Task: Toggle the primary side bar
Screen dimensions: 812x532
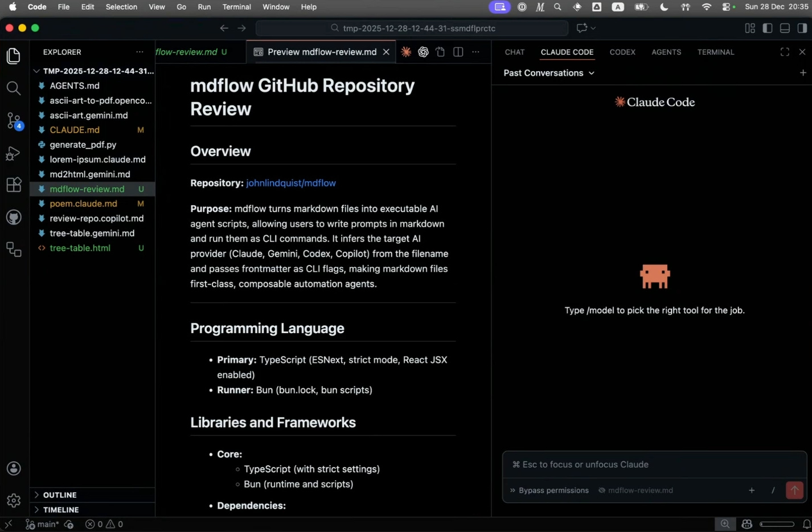Action: point(767,28)
